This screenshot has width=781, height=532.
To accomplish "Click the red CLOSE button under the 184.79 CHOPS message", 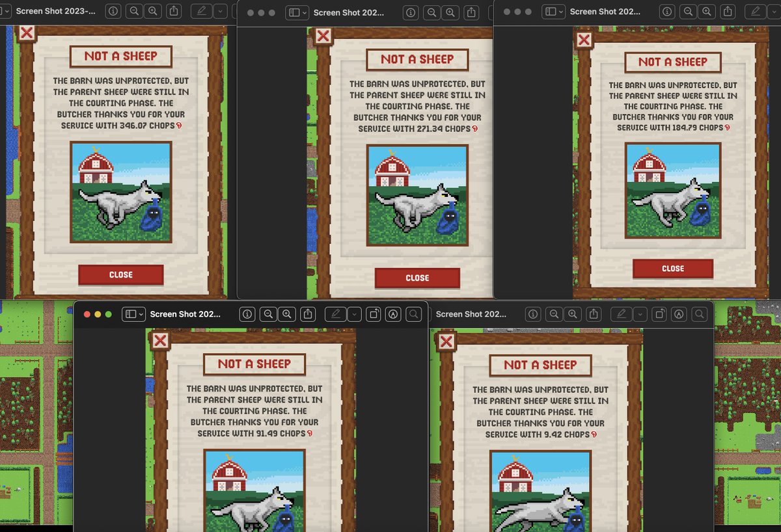I will pyautogui.click(x=673, y=268).
